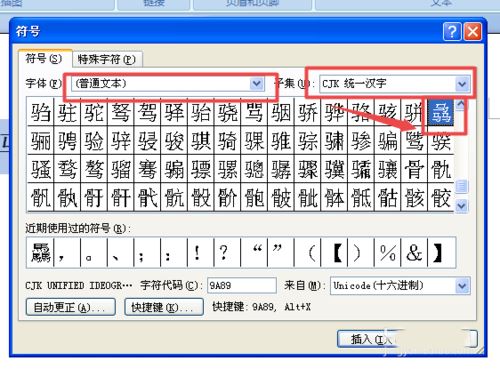Open 自动更正(A) settings
This screenshot has height=369, width=500.
coord(70,307)
